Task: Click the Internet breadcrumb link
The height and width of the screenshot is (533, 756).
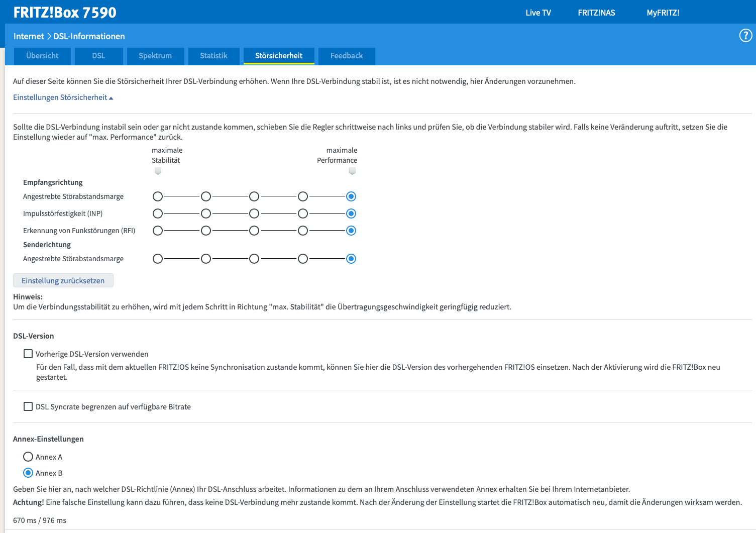Action: (x=29, y=36)
